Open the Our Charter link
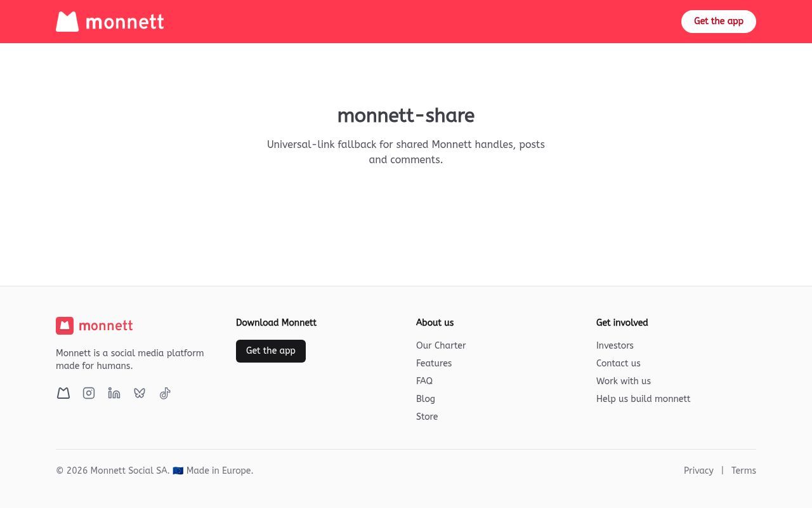Screen dimensions: 812x508 (441, 345)
